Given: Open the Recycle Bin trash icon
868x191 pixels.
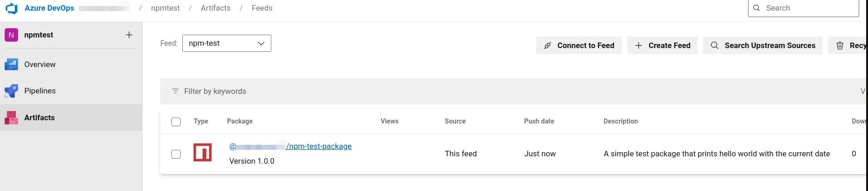Looking at the screenshot, I should 840,45.
